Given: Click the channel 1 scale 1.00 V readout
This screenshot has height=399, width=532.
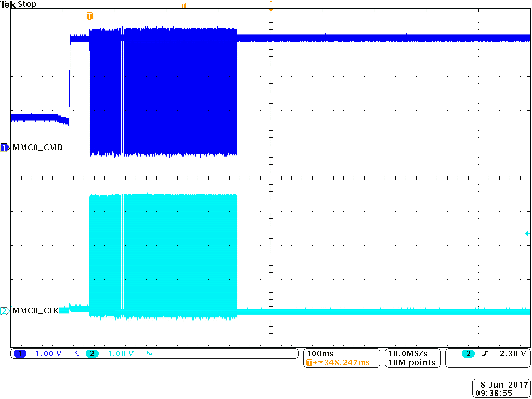Looking at the screenshot, I should (x=48, y=354).
